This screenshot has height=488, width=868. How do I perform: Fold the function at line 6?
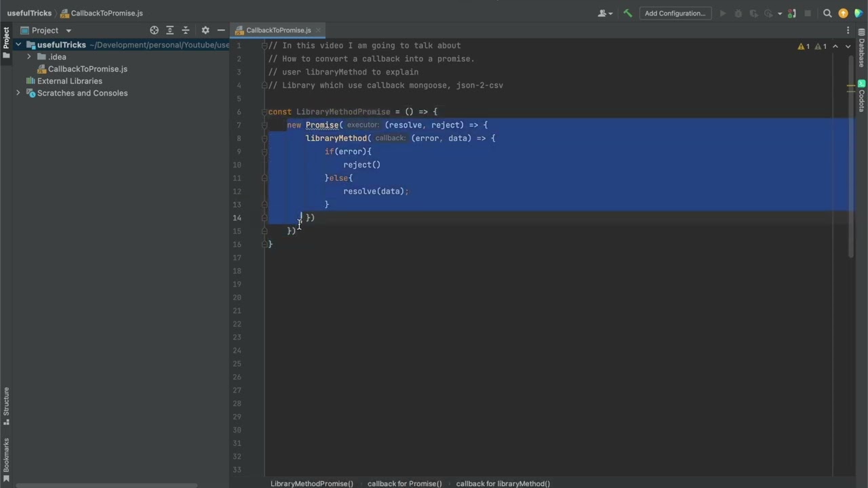(x=264, y=112)
